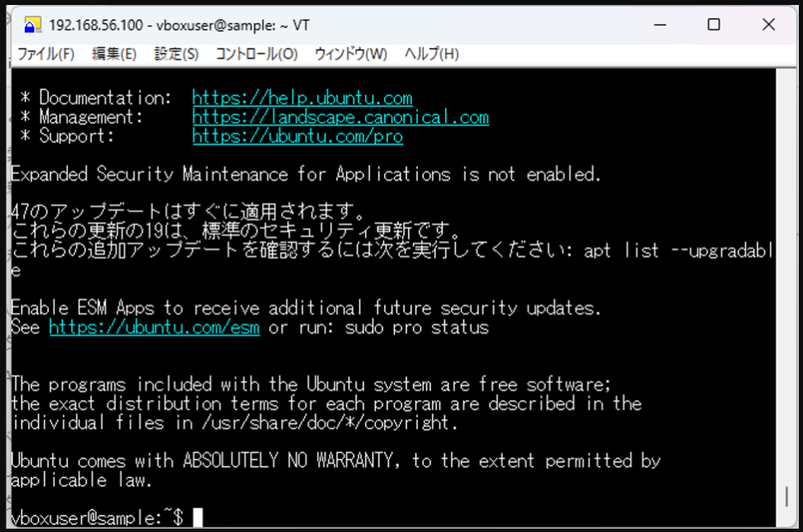This screenshot has height=532, width=803.
Task: Click the Tera Term title bar icon
Action: point(32,25)
